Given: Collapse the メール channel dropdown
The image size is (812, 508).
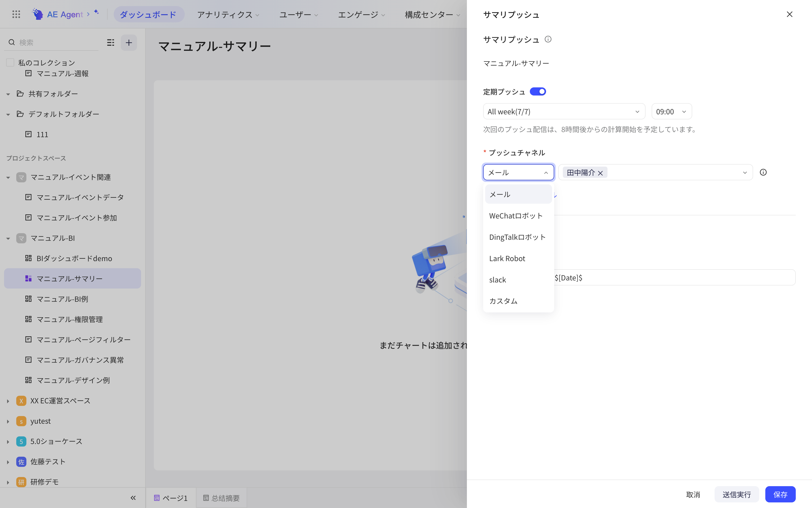Looking at the screenshot, I should pos(518,172).
